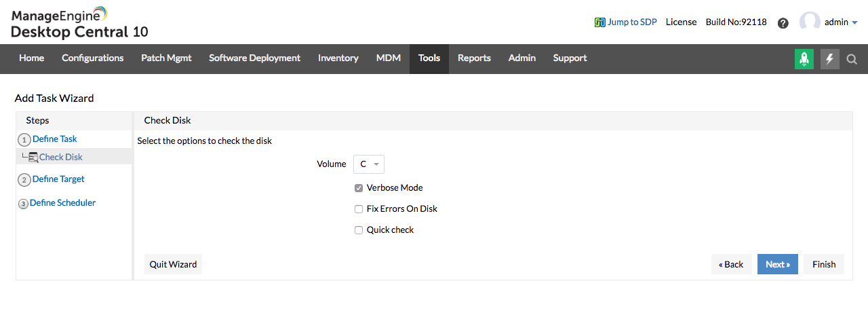Open the Inventory tab
The width and height of the screenshot is (868, 311).
pyautogui.click(x=338, y=58)
